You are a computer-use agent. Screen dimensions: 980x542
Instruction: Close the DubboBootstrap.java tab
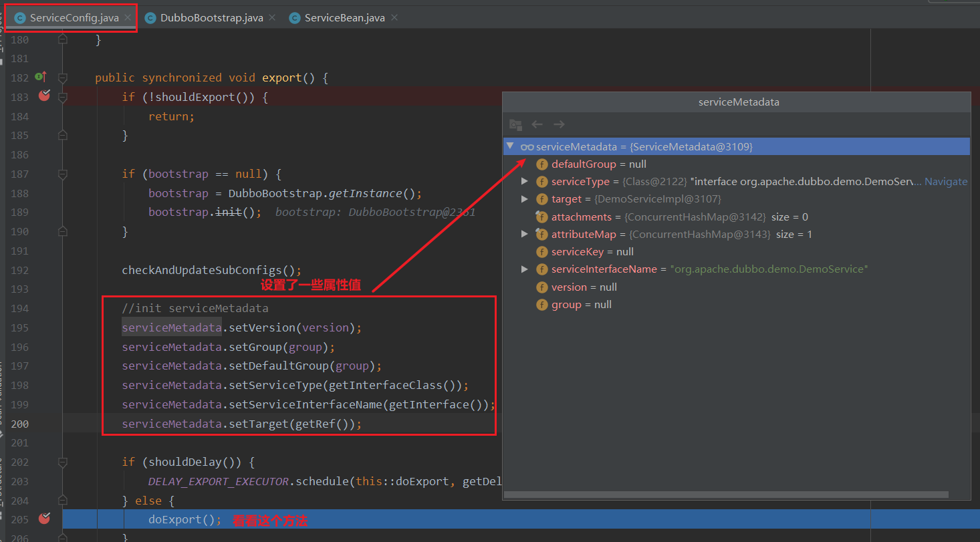click(272, 17)
